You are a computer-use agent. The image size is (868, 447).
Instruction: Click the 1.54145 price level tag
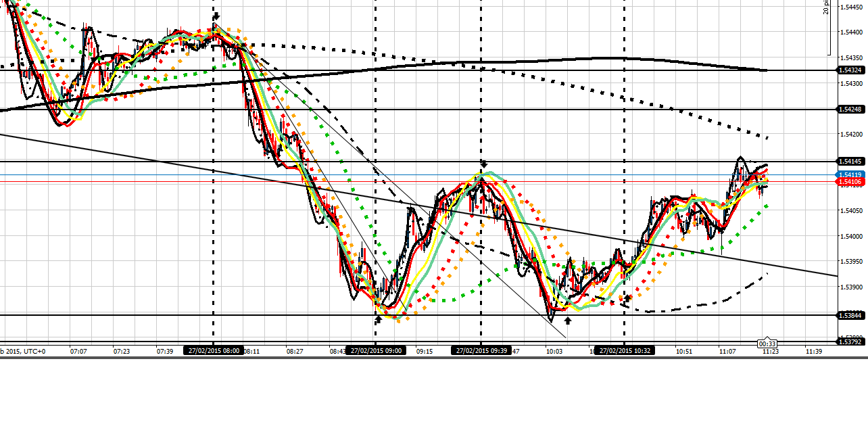coord(849,162)
